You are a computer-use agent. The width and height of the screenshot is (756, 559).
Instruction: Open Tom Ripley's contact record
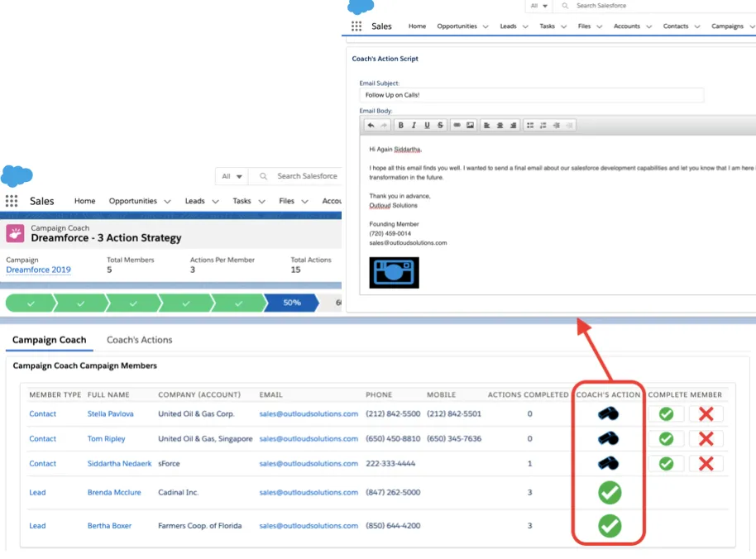(x=106, y=438)
